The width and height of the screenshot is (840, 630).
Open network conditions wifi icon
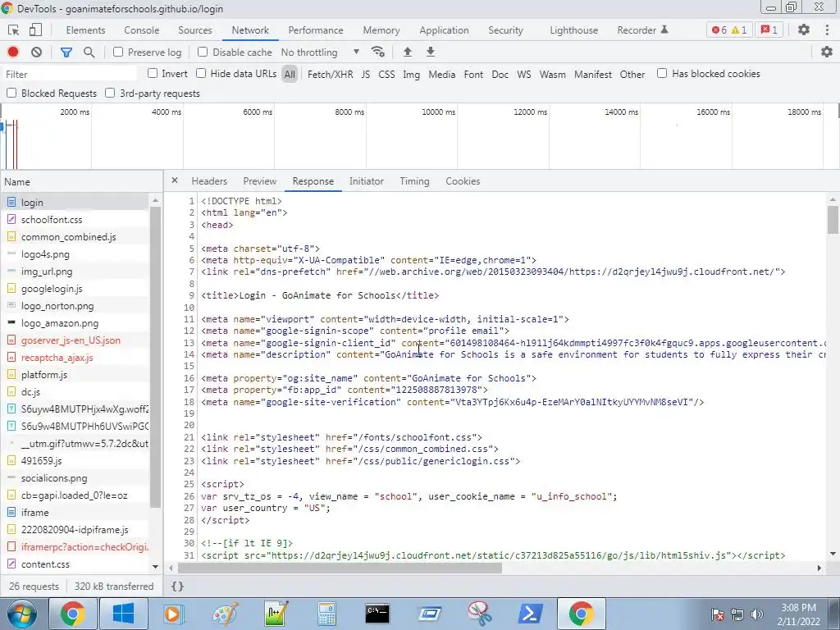pyautogui.click(x=377, y=52)
